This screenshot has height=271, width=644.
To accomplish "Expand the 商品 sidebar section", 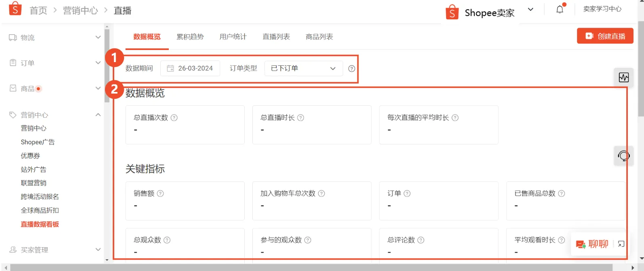I will (98, 88).
